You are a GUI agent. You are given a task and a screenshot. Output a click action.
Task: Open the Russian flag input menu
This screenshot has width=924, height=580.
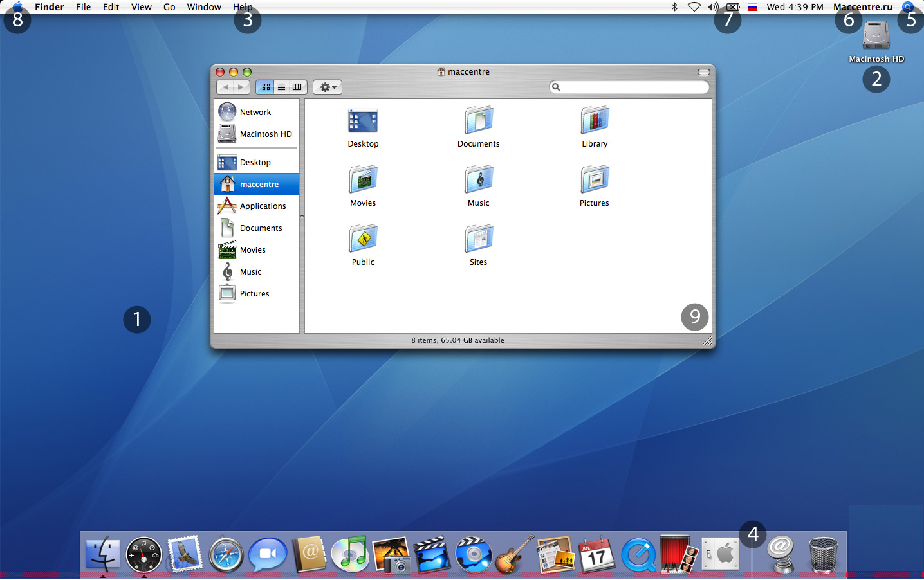(x=752, y=7)
